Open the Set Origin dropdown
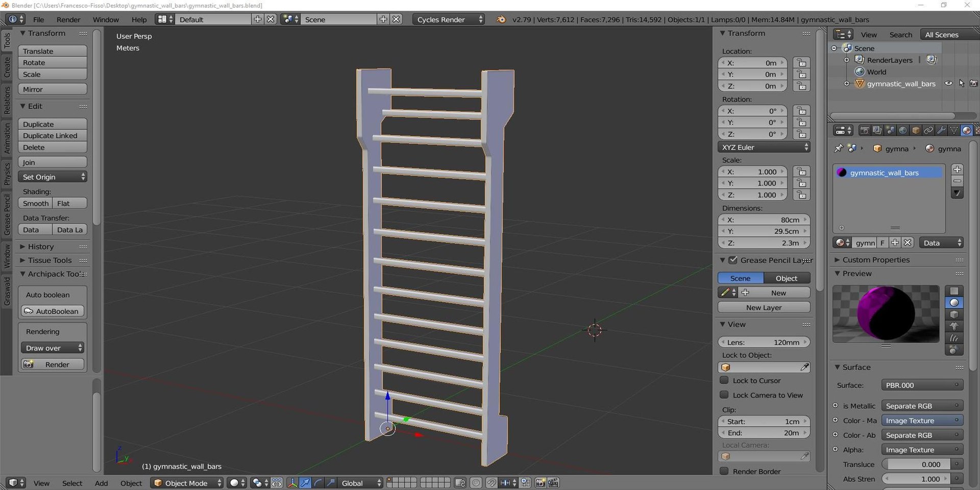Screen dimensions: 980x490 pos(53,177)
